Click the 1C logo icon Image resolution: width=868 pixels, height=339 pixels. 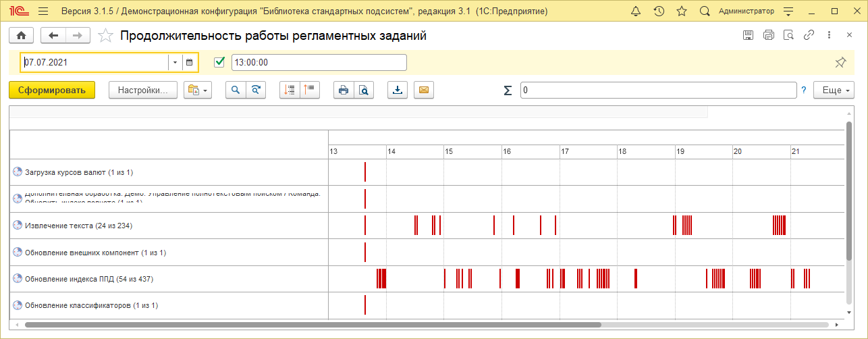18,11
